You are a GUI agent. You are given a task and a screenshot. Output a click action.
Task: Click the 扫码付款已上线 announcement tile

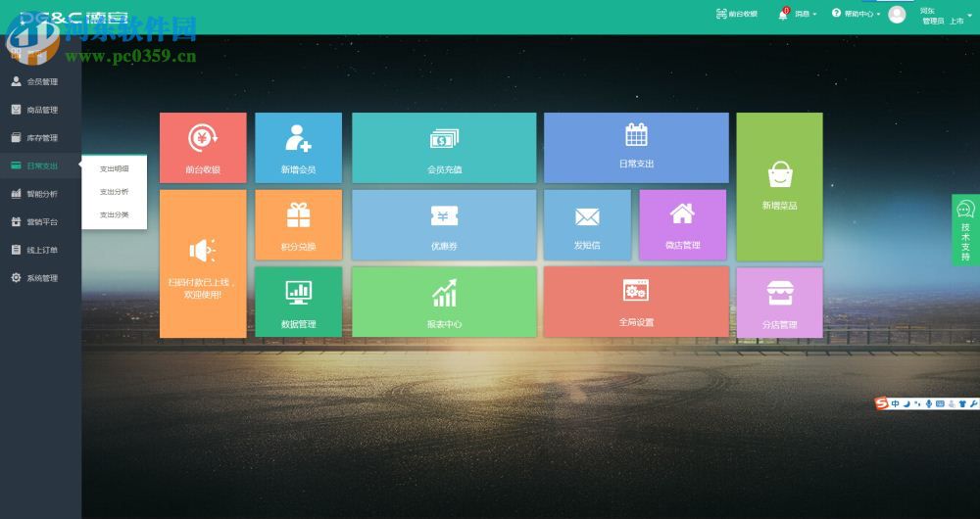203,263
